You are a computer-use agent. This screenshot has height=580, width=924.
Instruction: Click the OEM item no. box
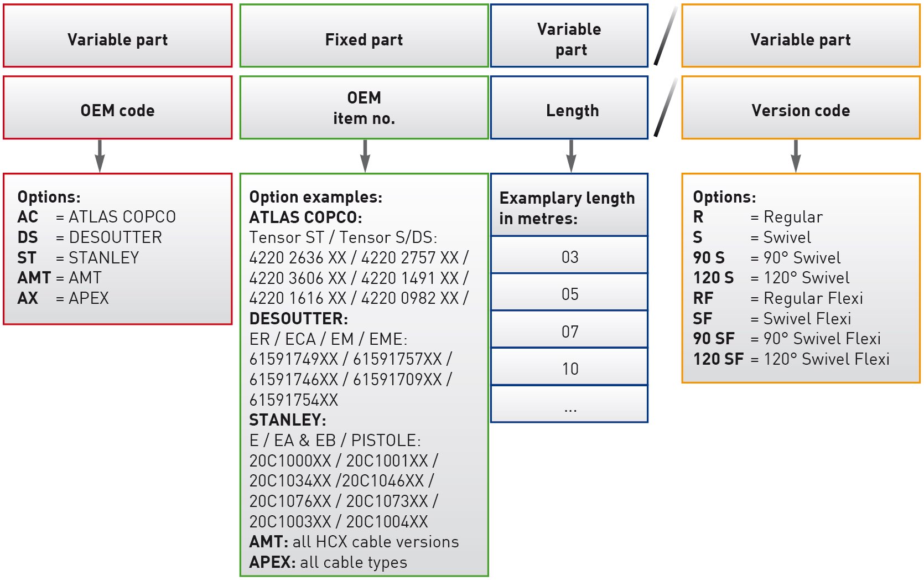click(364, 108)
